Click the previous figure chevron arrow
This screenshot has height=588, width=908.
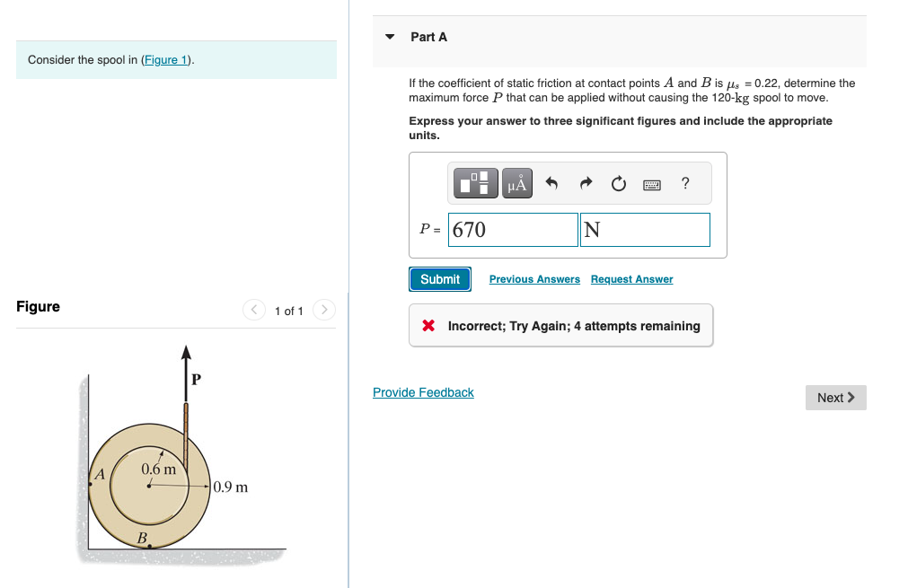click(253, 310)
